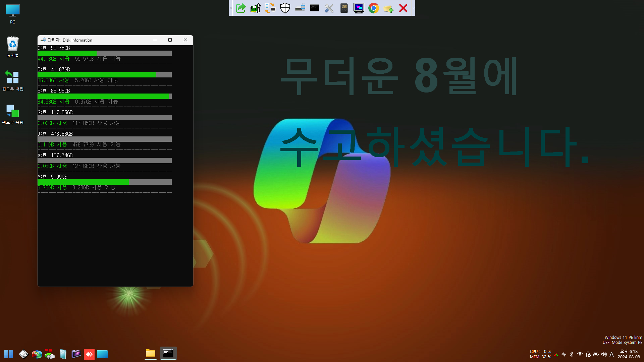The width and height of the screenshot is (644, 362).
Task: Launch the FS drive capture icon in the taskbar
Action: point(50,354)
